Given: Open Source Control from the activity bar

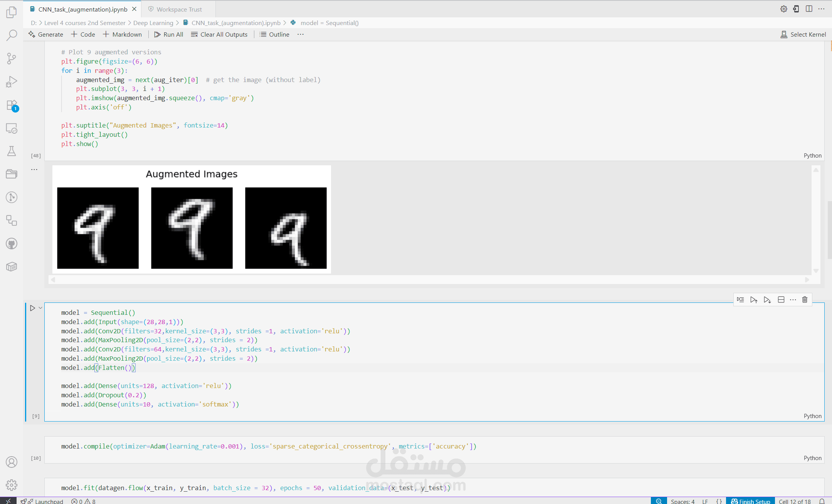Looking at the screenshot, I should coord(12,58).
